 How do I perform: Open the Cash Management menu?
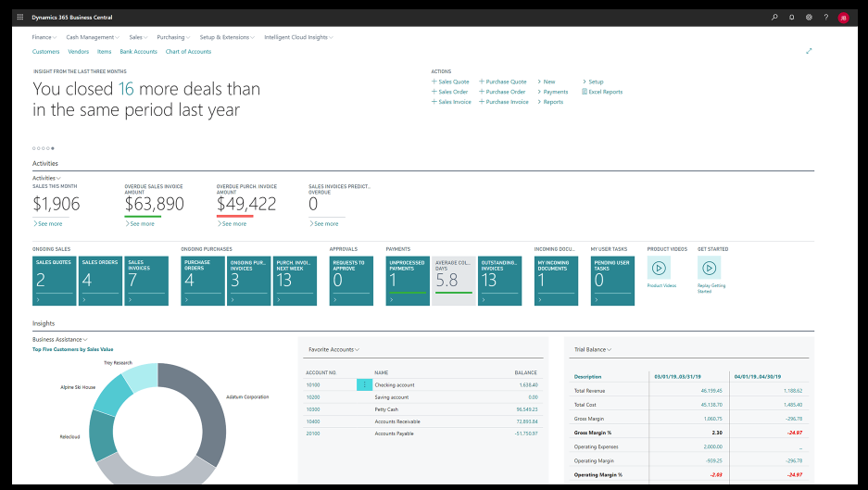pos(93,37)
